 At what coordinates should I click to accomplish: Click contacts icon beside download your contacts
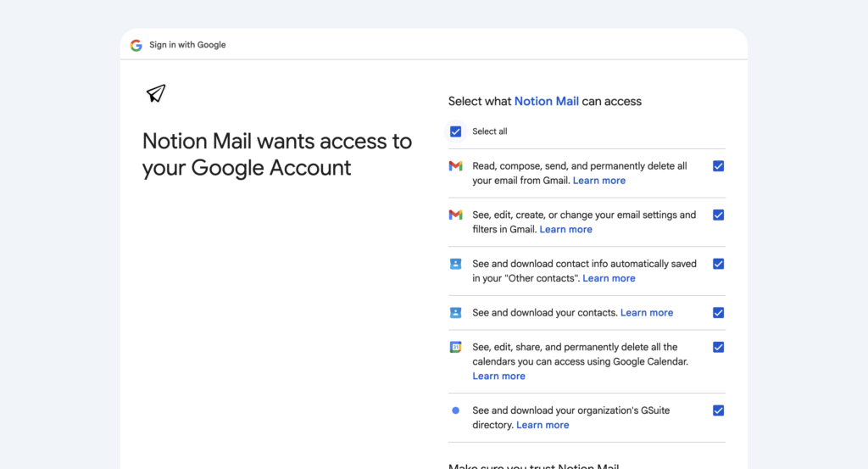455,313
